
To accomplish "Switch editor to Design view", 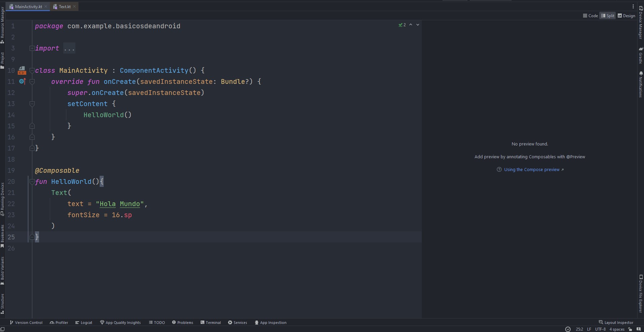I will click(x=626, y=15).
